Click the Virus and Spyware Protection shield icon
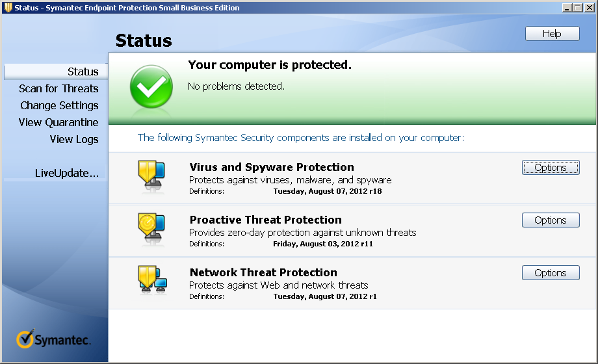This screenshot has width=598, height=364. [x=151, y=173]
